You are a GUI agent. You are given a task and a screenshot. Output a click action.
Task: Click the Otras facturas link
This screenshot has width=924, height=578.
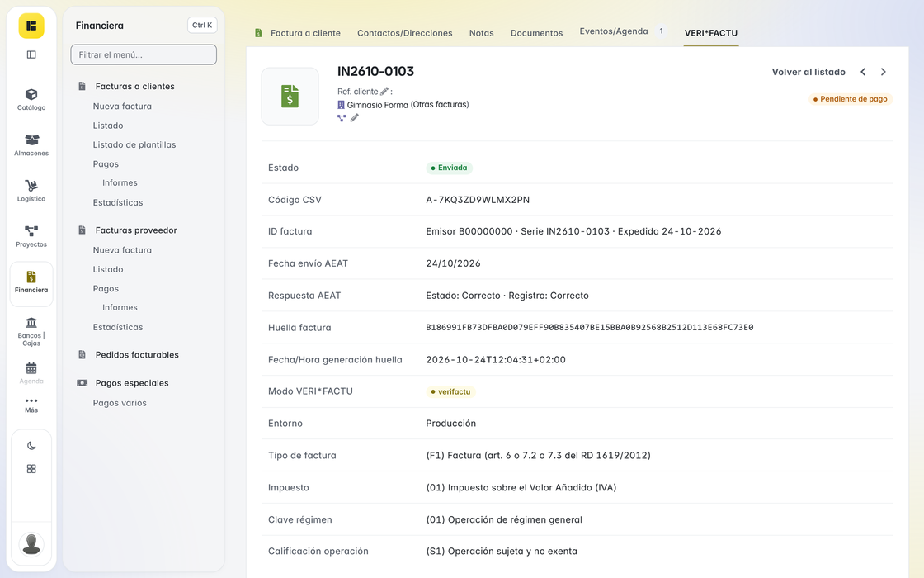point(440,105)
